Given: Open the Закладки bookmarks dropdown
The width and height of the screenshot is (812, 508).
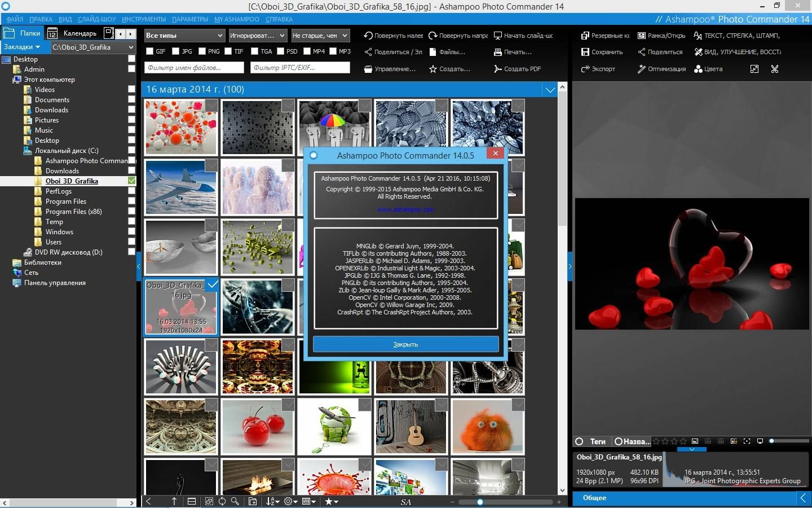Looking at the screenshot, I should 22,47.
